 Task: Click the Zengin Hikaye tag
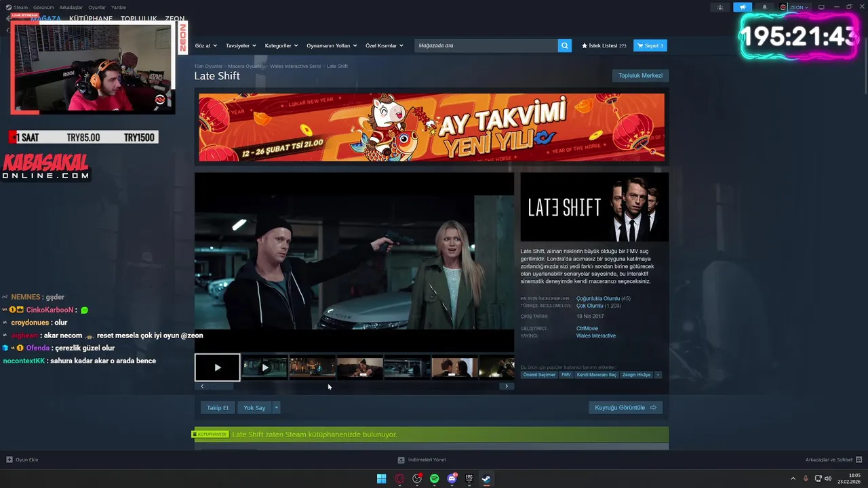[636, 375]
